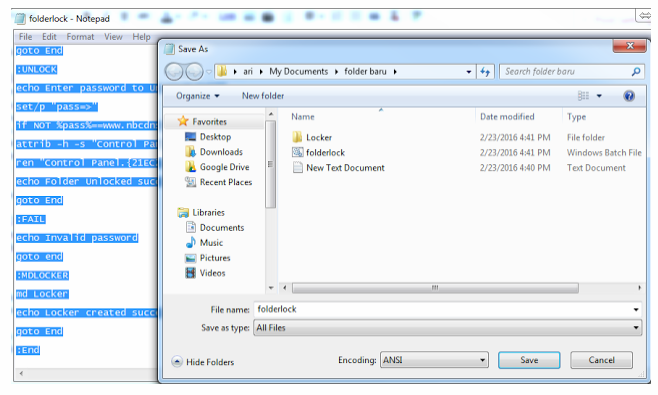
Task: Select Downloads in the navigation pane
Action: pos(221,152)
